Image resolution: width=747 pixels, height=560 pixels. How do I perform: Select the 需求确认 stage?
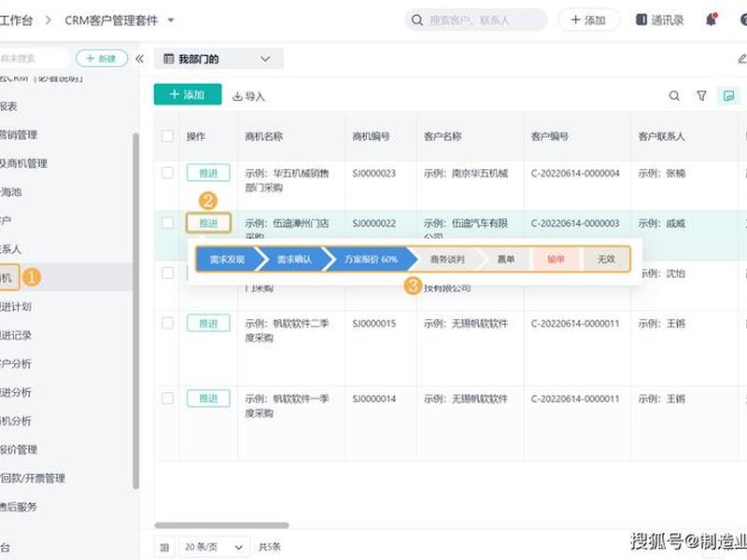(x=294, y=259)
